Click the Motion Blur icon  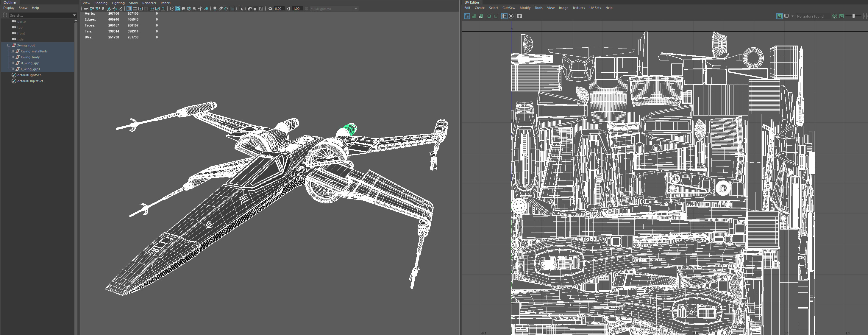point(221,8)
